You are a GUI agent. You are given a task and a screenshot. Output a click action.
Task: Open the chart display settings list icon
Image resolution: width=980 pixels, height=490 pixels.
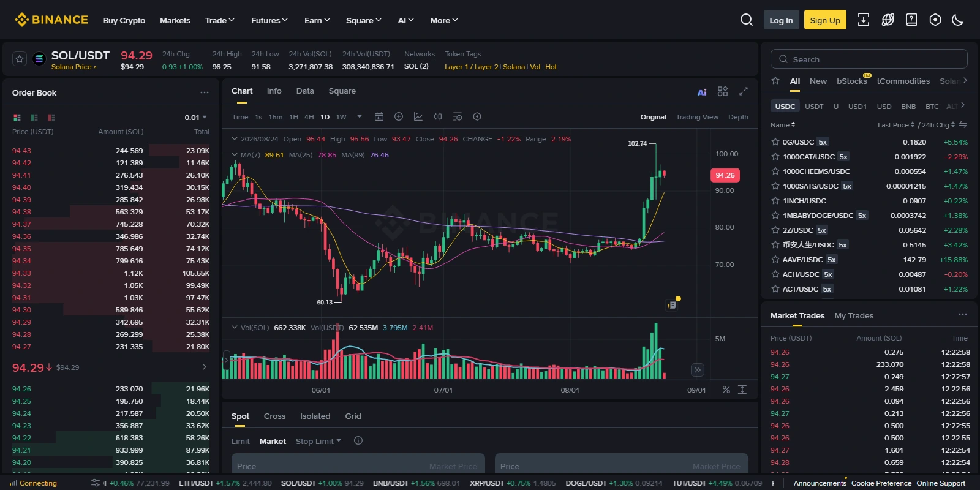[458, 116]
